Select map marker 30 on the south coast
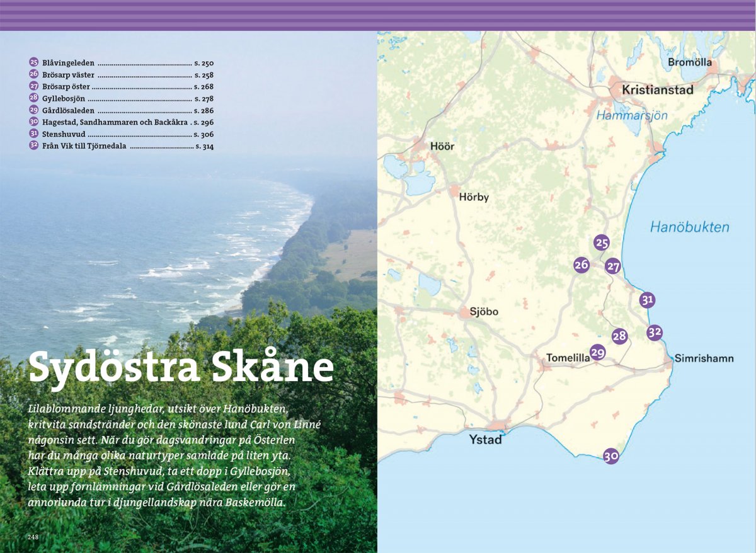 [x=610, y=456]
